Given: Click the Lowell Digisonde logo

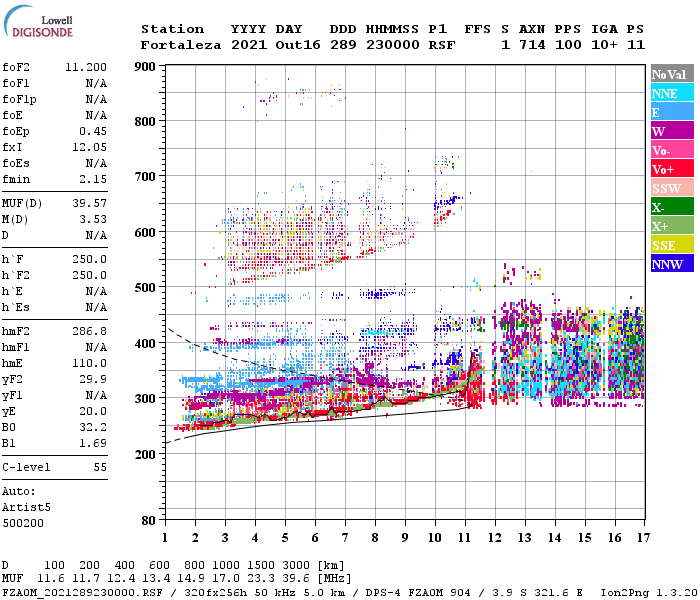Looking at the screenshot, I should click(38, 22).
